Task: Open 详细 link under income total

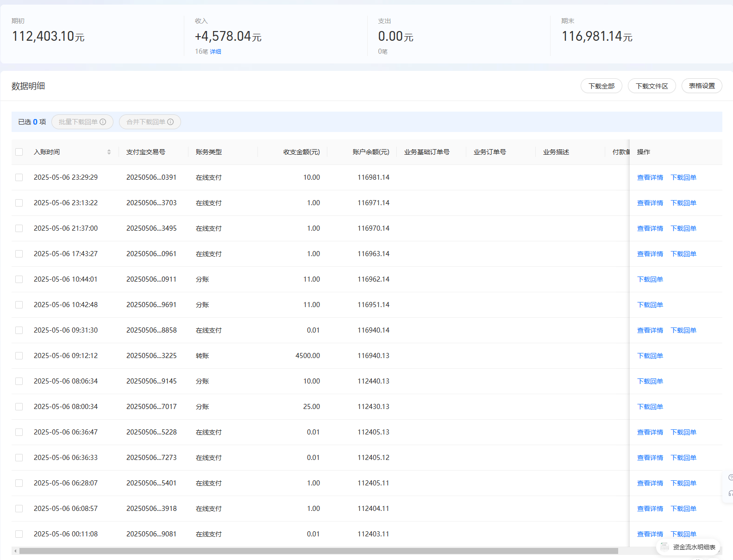Action: [x=215, y=51]
